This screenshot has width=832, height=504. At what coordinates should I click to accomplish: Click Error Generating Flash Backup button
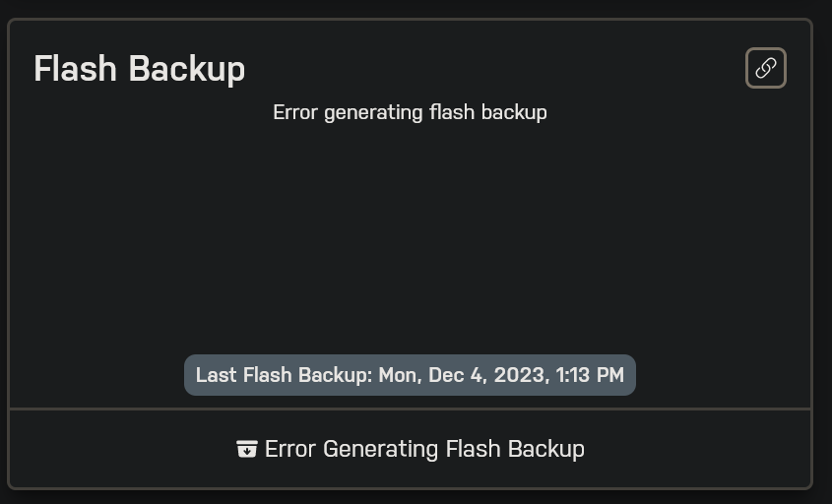pos(411,449)
